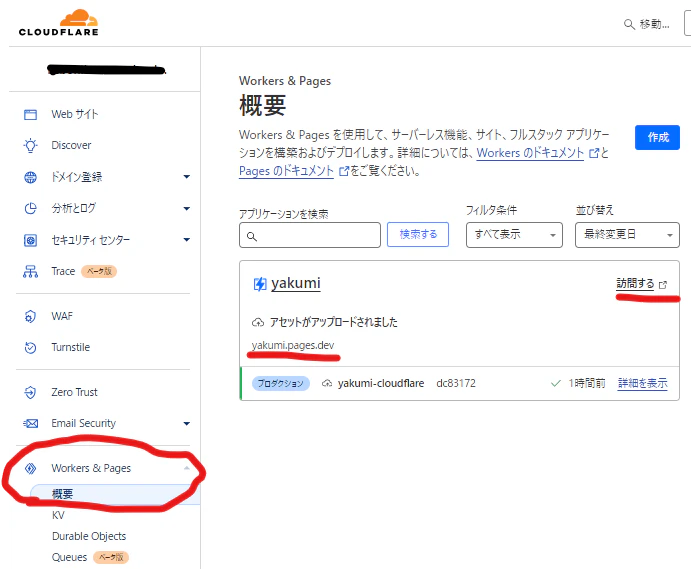Click the Web サイト browser icon
This screenshot has width=691, height=569.
tap(30, 115)
